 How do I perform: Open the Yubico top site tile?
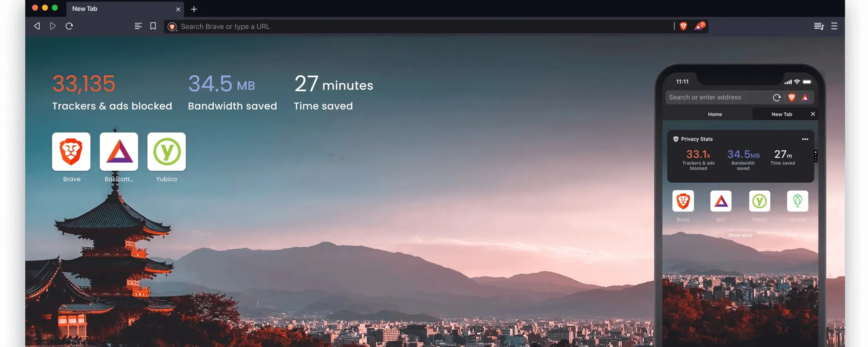coord(167,151)
